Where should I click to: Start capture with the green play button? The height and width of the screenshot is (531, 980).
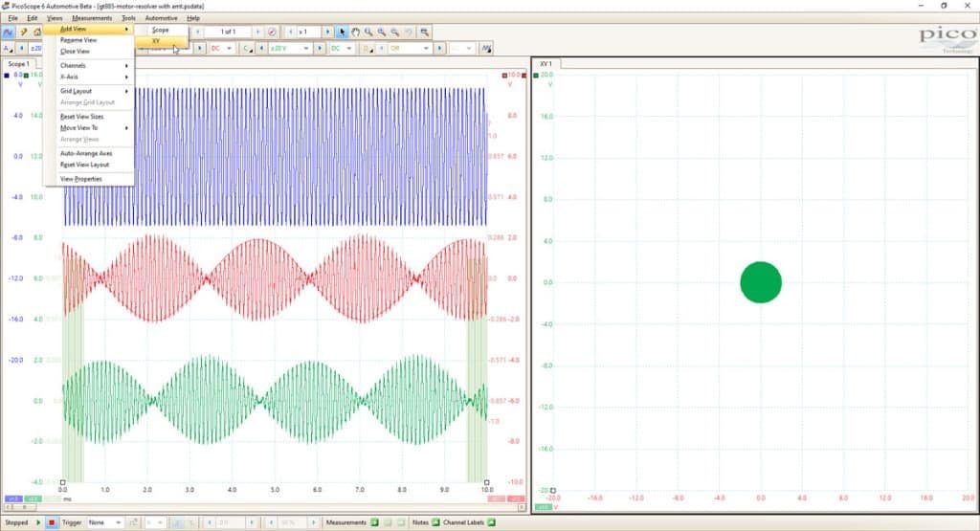coord(38,522)
